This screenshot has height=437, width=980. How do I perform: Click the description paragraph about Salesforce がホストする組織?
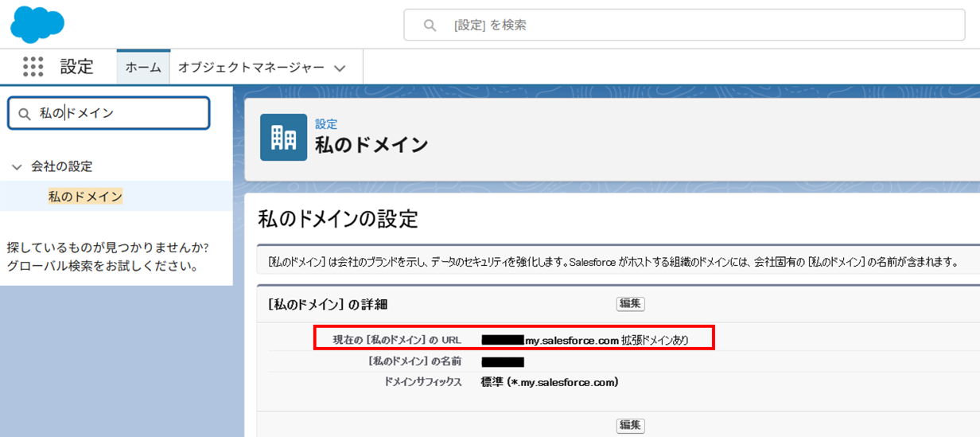612,262
